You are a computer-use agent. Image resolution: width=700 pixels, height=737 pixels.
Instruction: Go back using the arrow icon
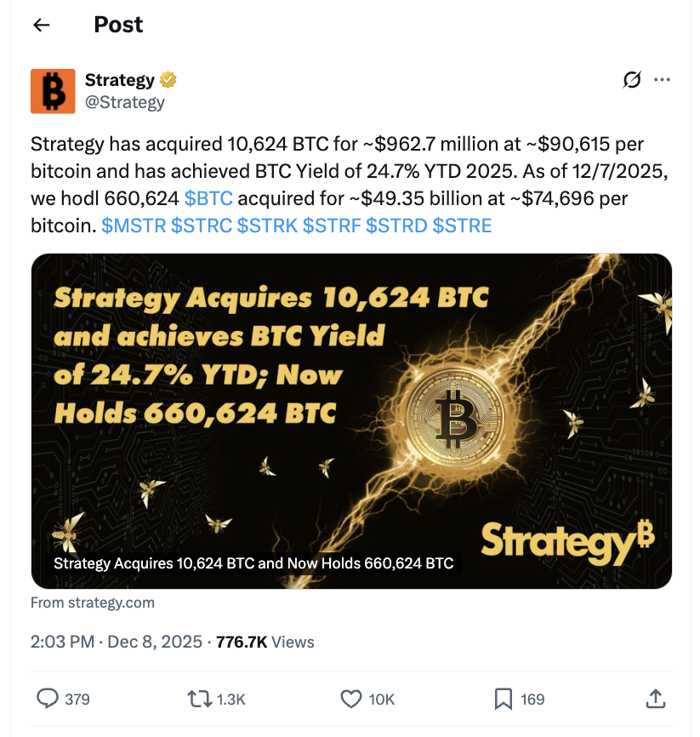point(40,25)
